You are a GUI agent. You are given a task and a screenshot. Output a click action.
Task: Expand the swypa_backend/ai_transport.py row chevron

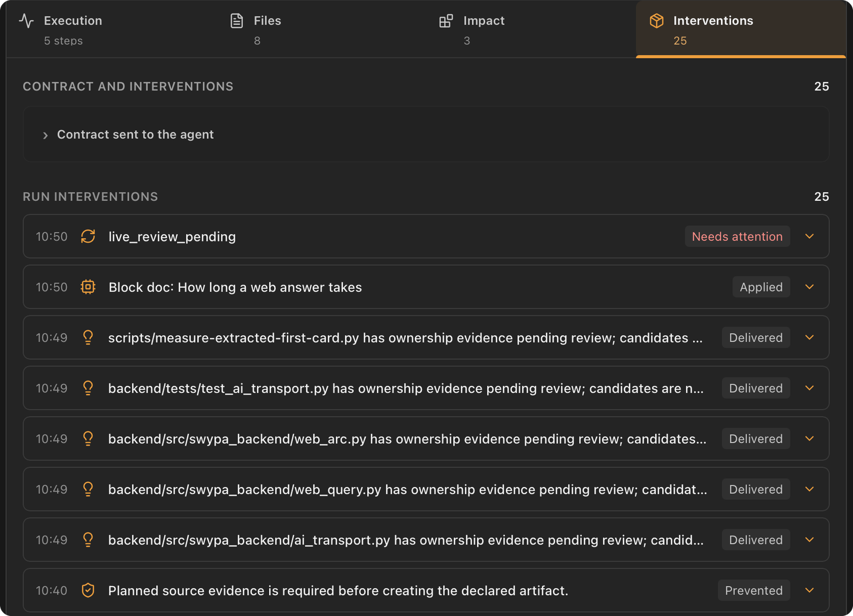coord(809,540)
